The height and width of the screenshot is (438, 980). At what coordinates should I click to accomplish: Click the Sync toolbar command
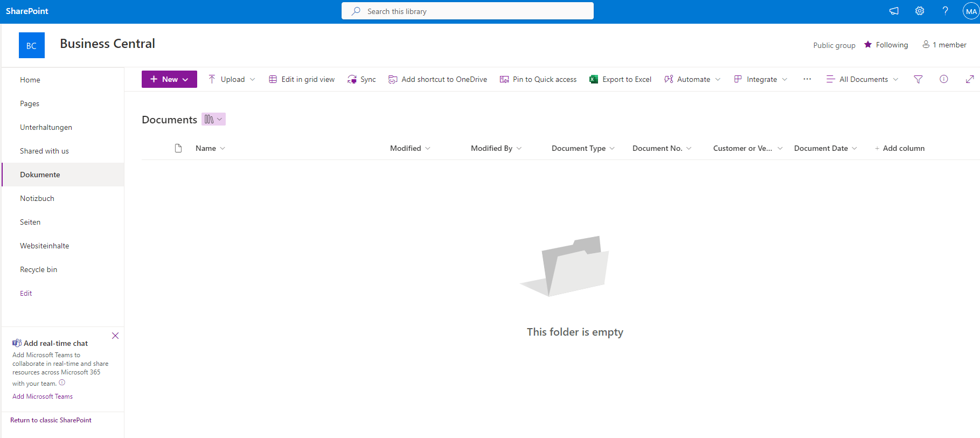pyautogui.click(x=362, y=79)
